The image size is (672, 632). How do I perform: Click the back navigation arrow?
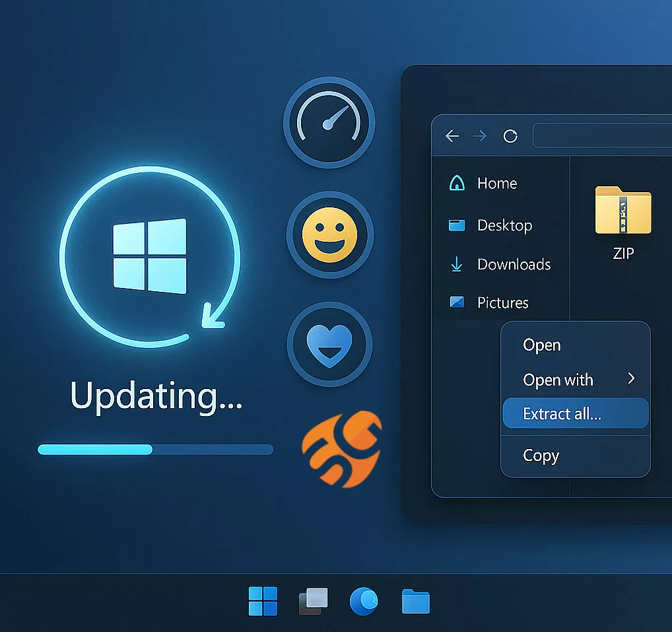coord(452,136)
